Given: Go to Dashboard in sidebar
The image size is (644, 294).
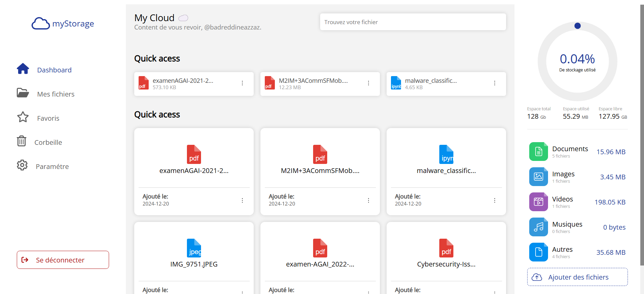Looking at the screenshot, I should pos(54,70).
